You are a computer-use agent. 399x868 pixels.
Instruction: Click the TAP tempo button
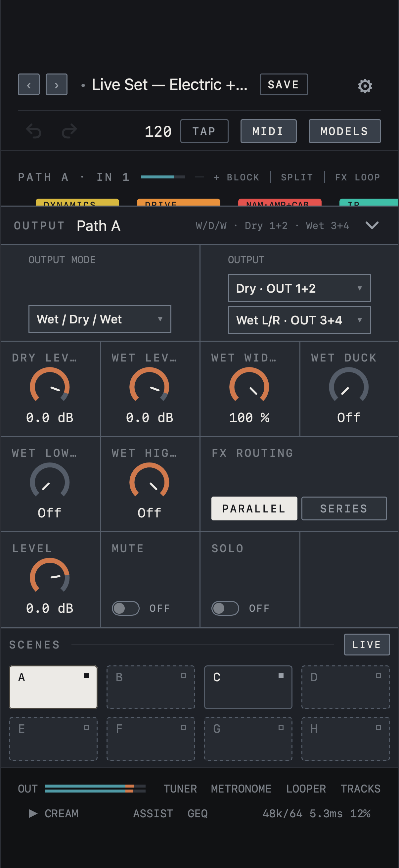pyautogui.click(x=204, y=131)
